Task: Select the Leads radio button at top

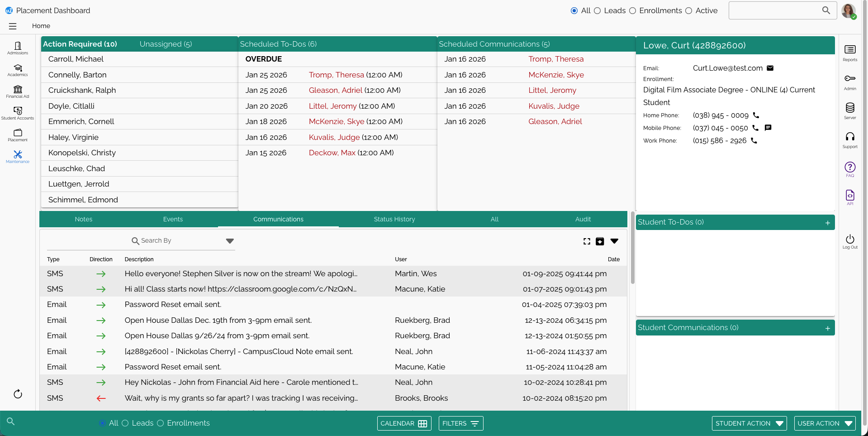Action: (x=597, y=10)
